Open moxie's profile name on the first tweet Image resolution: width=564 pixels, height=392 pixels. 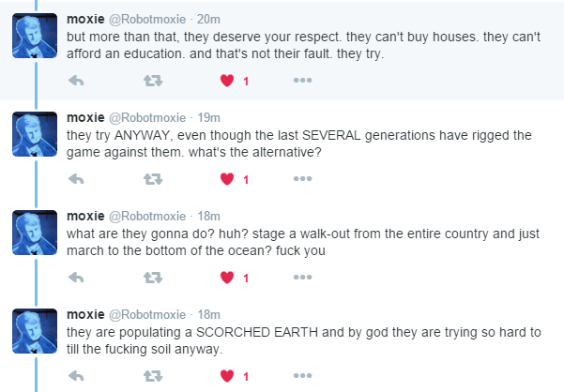(85, 19)
